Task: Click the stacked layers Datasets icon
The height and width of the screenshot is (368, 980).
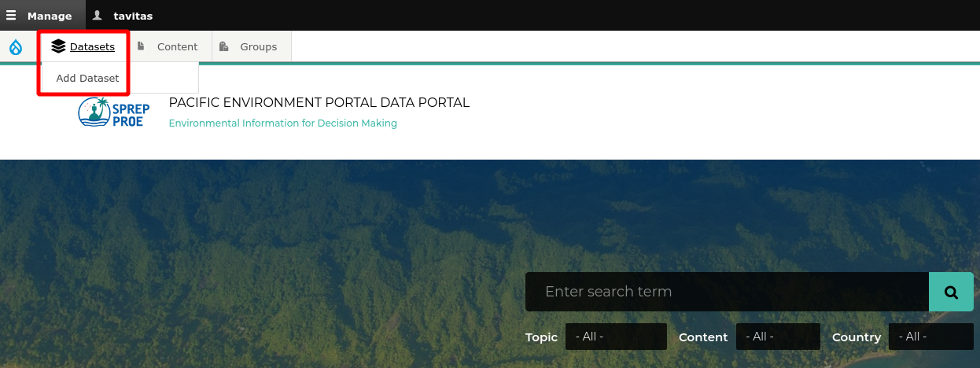Action: (x=58, y=46)
